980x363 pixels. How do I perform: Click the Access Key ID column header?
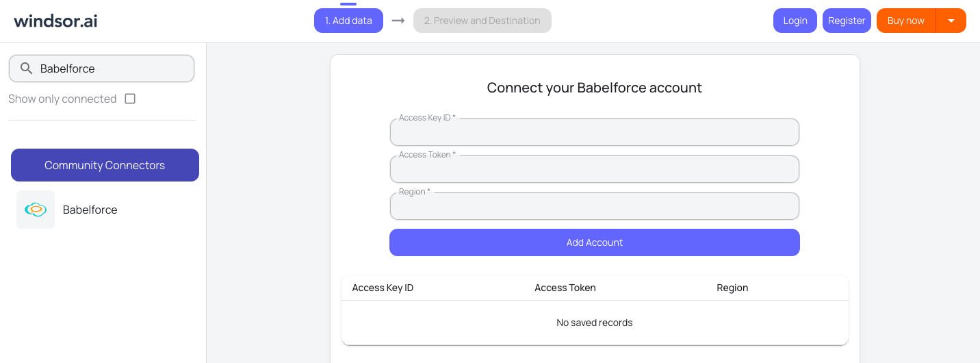pos(383,288)
